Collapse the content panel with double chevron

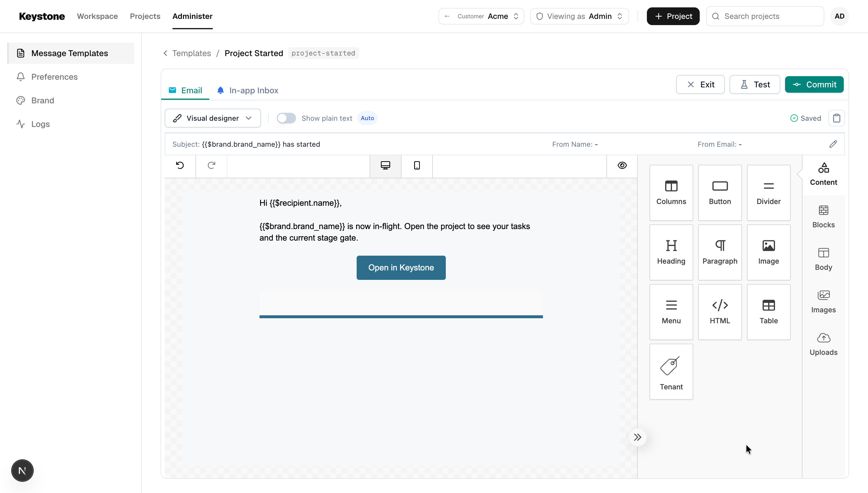(x=637, y=437)
